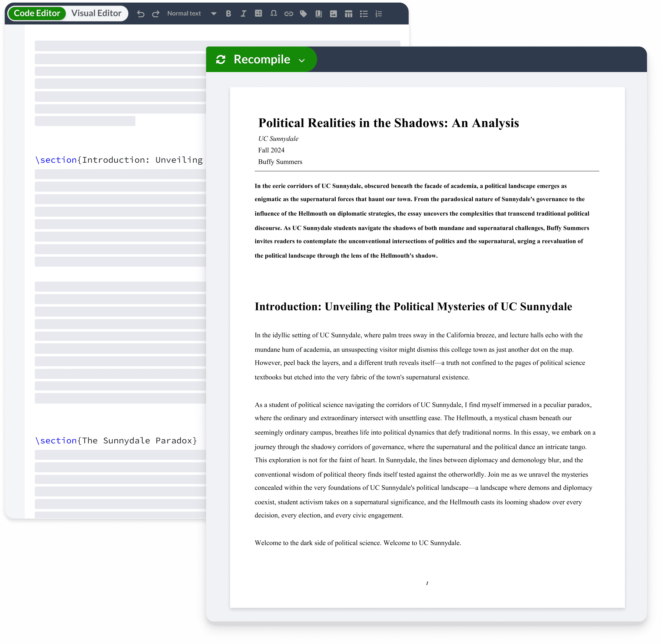This screenshot has height=644, width=662.
Task: Insert a figure
Action: tap(333, 13)
